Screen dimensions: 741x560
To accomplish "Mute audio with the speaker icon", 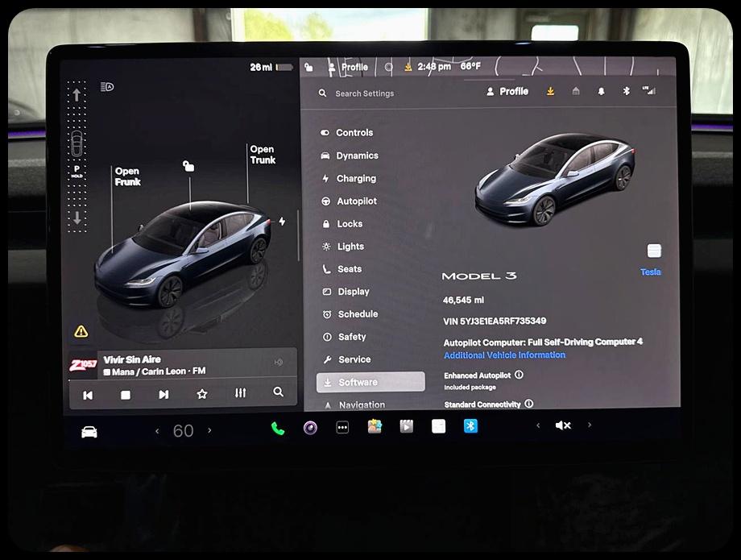I will [563, 425].
